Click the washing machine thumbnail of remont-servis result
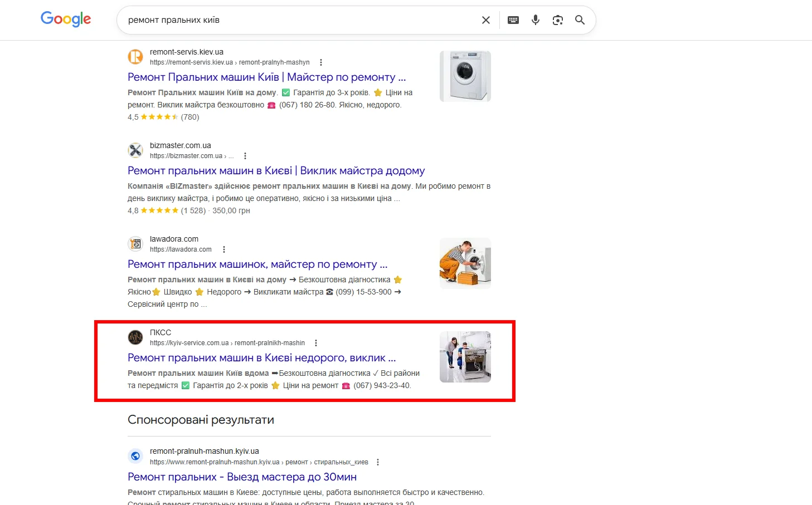Image resolution: width=812 pixels, height=505 pixels. pos(465,76)
